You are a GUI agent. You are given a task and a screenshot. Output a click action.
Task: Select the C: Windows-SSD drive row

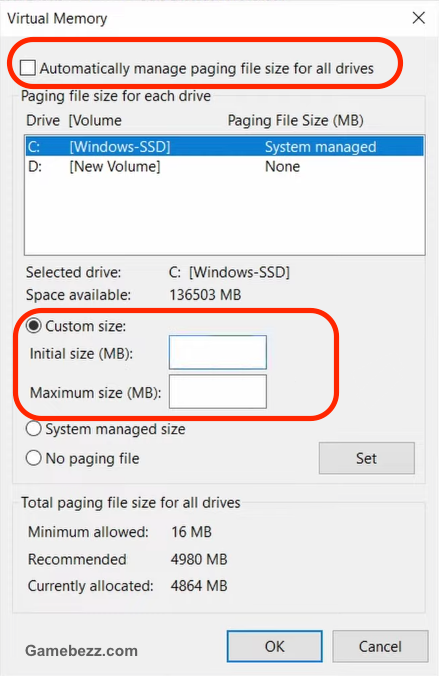coord(225,147)
